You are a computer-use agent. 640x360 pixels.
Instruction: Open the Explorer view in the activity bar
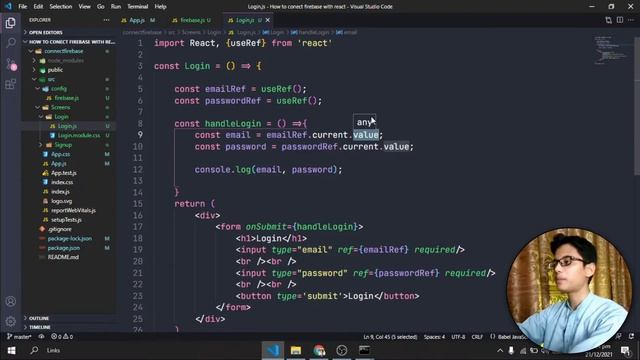(x=11, y=23)
